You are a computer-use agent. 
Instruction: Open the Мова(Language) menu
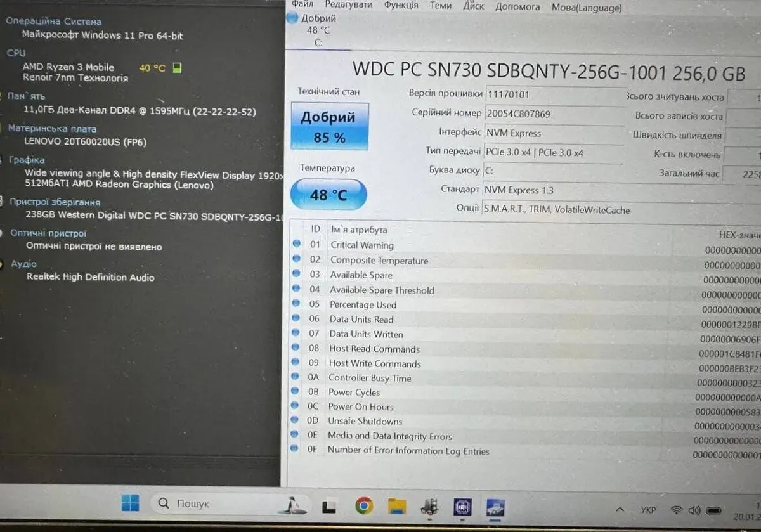tap(586, 8)
